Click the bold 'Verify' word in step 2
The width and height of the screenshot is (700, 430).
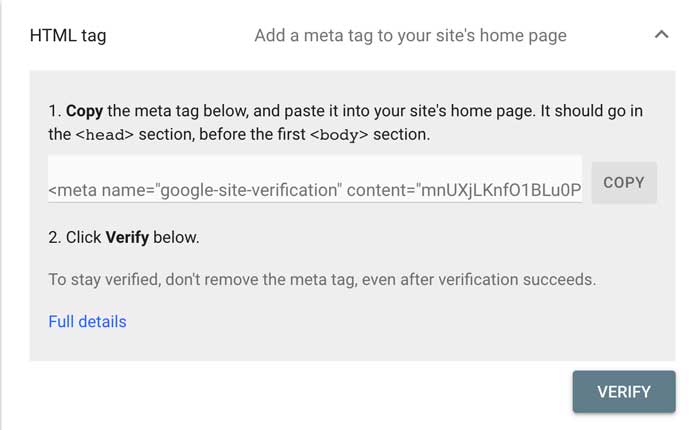tap(129, 238)
